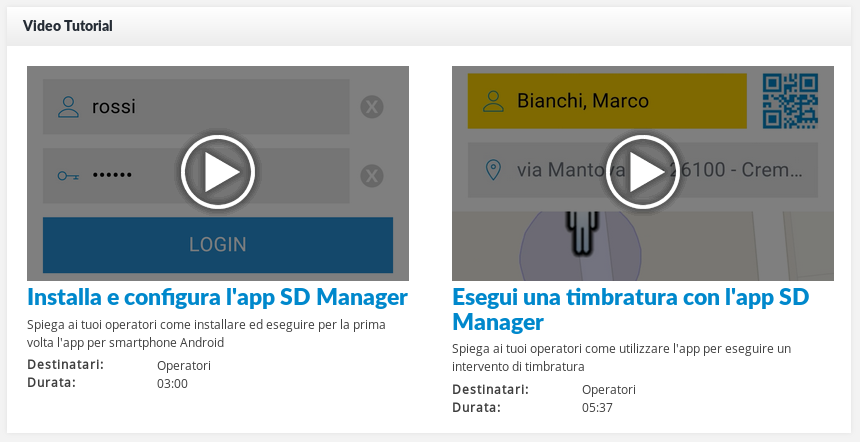This screenshot has width=860, height=442.
Task: Play the Installa e configura video
Action: pyautogui.click(x=218, y=173)
